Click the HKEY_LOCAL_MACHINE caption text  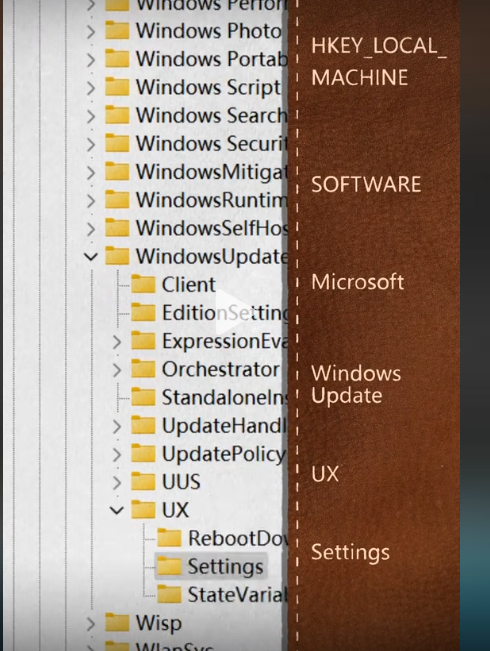point(379,62)
